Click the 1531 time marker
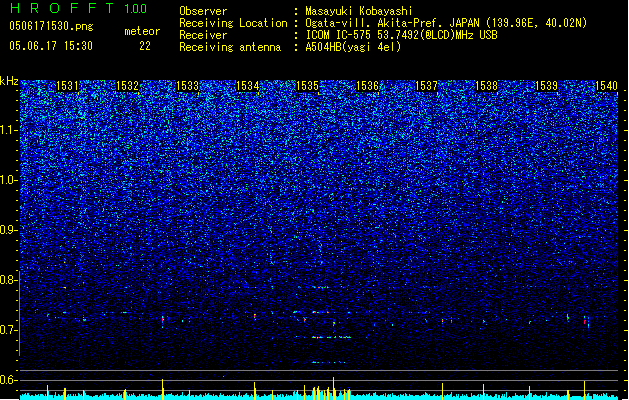Viewport: 629px width, 400px height. click(67, 86)
